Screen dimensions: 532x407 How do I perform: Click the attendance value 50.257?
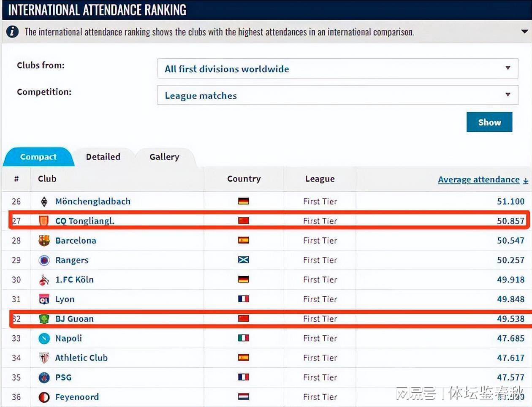coord(510,260)
